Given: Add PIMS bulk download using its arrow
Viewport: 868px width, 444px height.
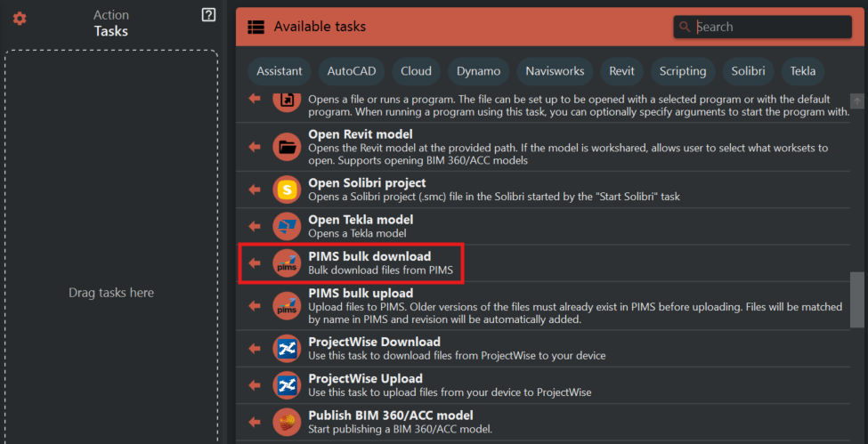Looking at the screenshot, I should tap(255, 263).
